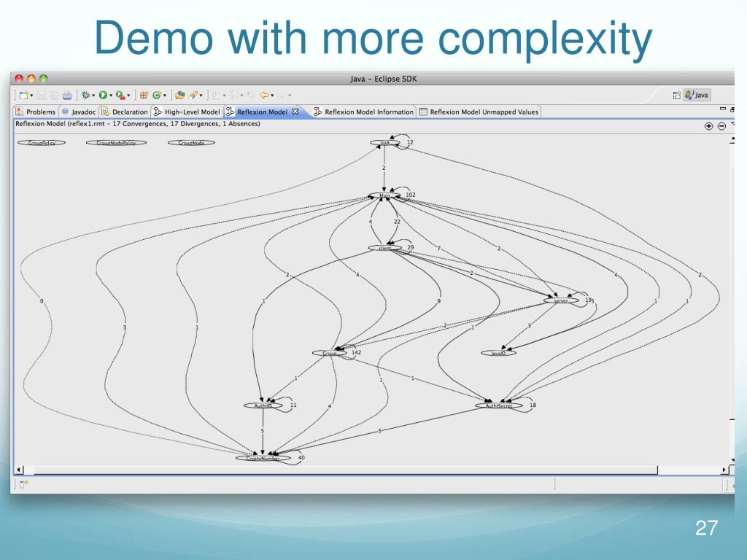Click the External Tools run icon

point(120,96)
